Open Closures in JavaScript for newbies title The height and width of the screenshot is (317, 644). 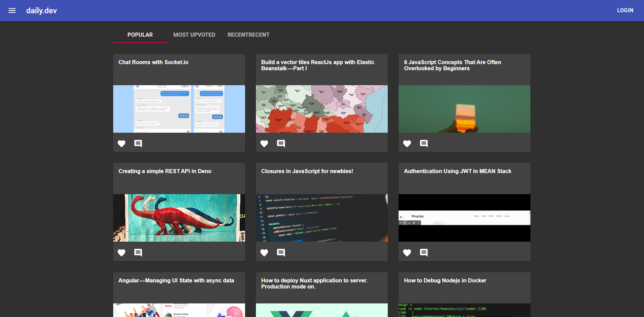307,171
